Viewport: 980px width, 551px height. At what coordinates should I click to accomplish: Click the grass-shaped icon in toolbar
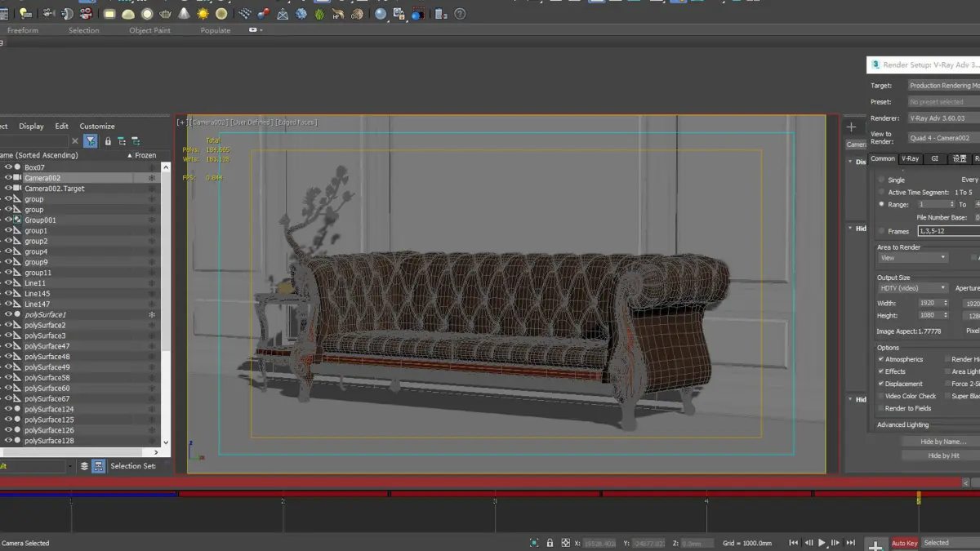318,14
